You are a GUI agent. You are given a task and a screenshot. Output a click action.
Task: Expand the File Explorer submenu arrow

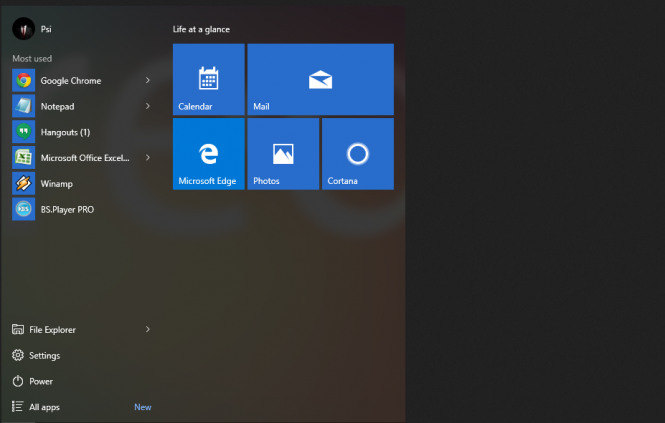coord(148,329)
